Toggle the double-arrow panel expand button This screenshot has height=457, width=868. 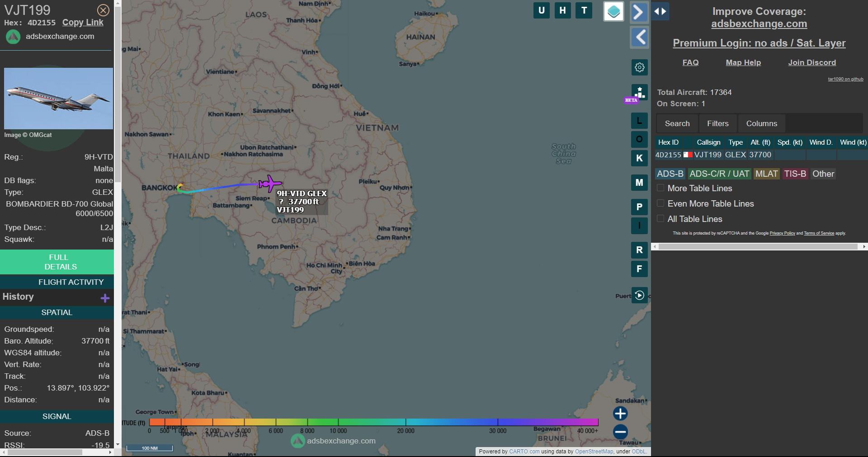(x=660, y=11)
